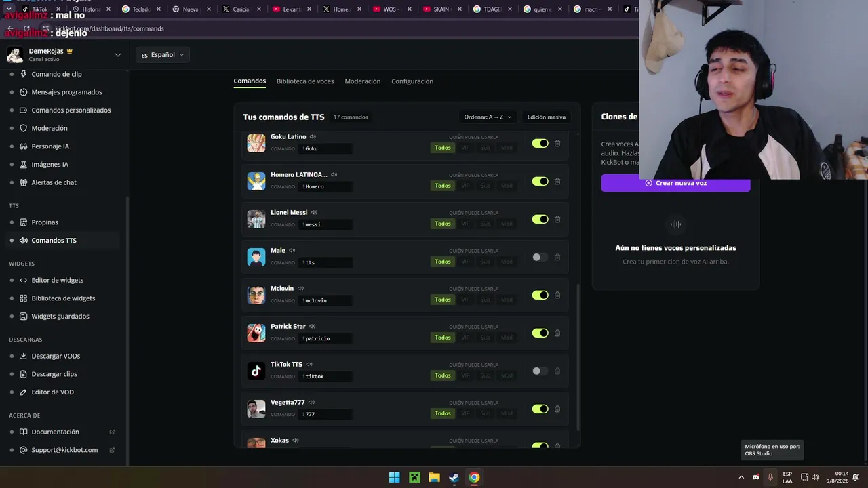Click the Mensajes programados clock icon

click(x=24, y=92)
